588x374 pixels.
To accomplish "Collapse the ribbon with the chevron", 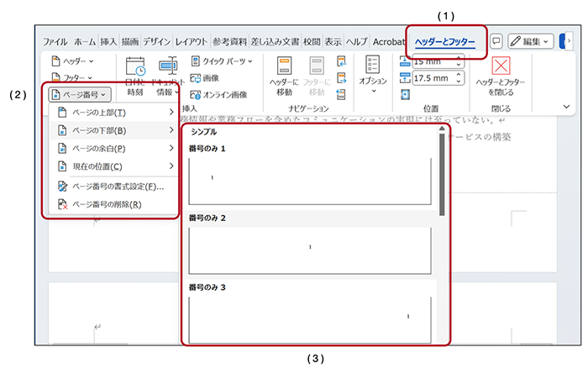I will point(566,107).
